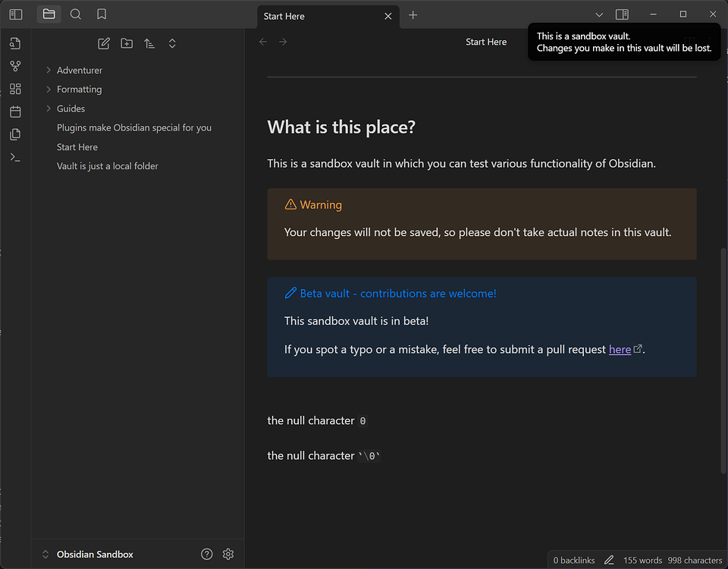Click the Start Here title in header
Screen dimensions: 728x569
click(x=486, y=42)
